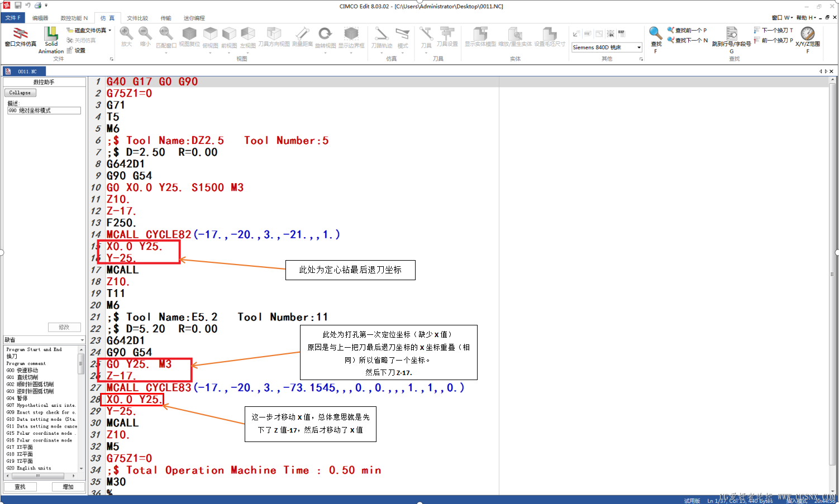This screenshot has width=839, height=504.
Task: Select G04 暂停 in the list
Action: point(17,399)
